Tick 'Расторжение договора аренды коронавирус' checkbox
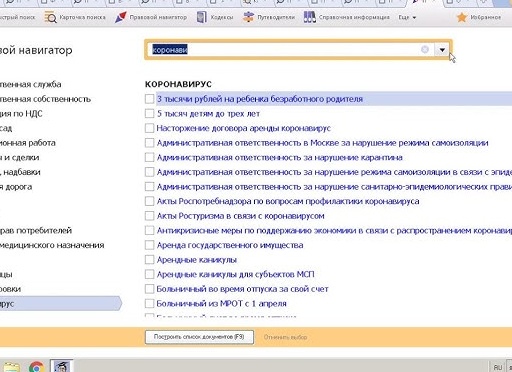 pos(149,128)
